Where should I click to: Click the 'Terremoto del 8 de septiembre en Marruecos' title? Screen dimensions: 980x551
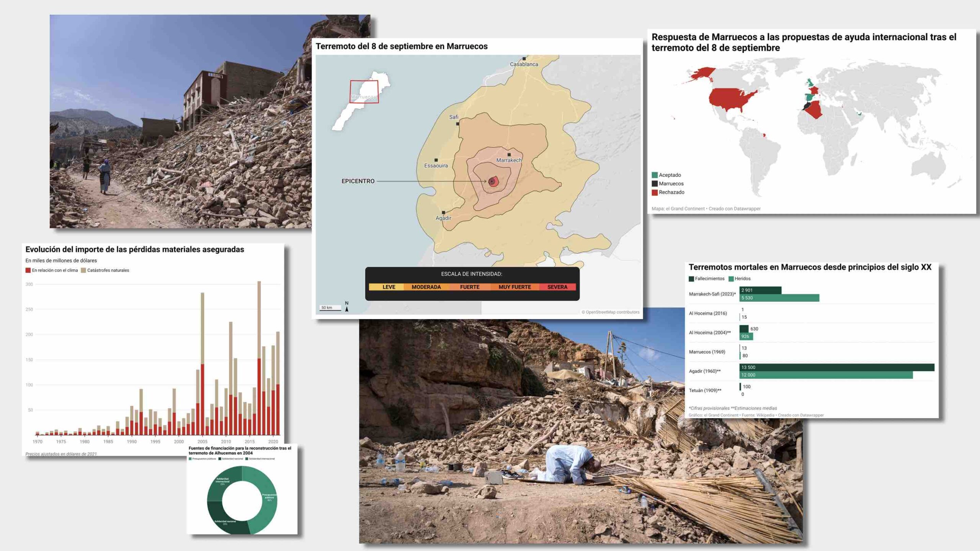coord(402,46)
